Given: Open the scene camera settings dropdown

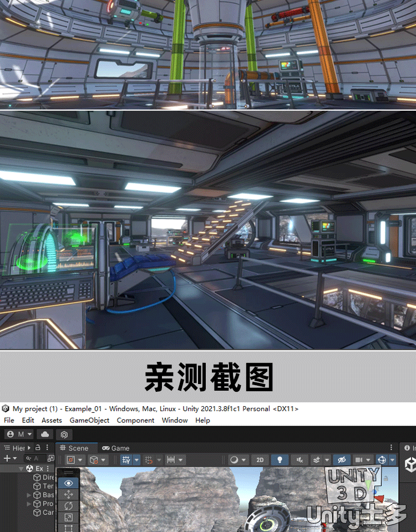Looking at the screenshot, I should pyautogui.click(x=362, y=460).
